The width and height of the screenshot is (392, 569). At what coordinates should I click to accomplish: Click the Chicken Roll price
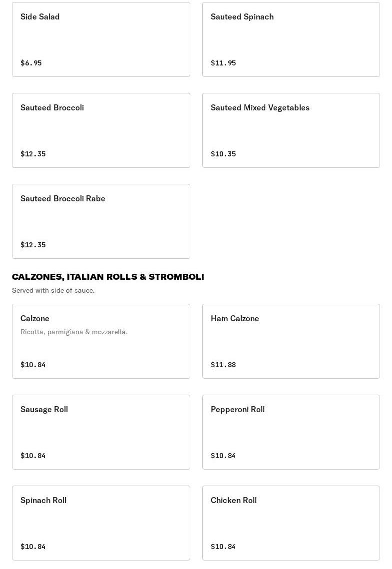[x=223, y=547]
